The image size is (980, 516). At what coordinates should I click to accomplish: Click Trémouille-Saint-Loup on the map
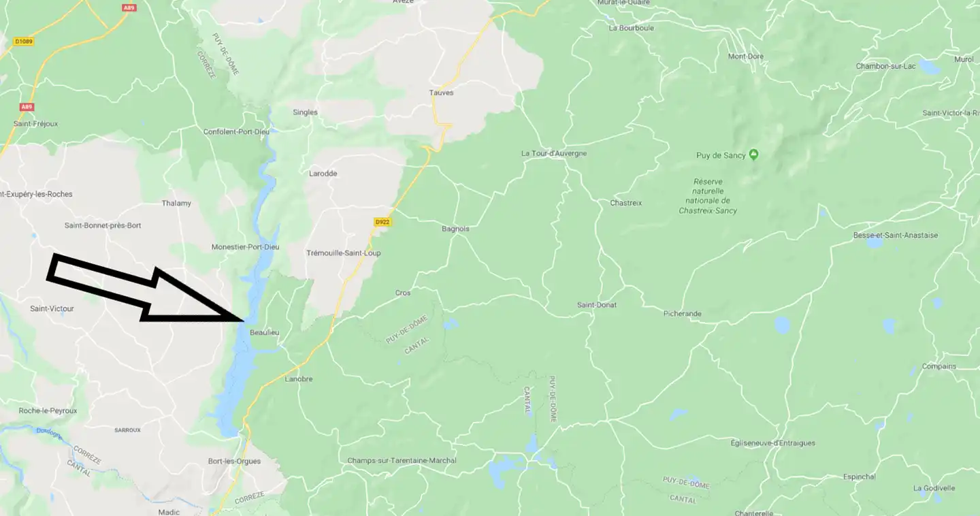point(344,253)
